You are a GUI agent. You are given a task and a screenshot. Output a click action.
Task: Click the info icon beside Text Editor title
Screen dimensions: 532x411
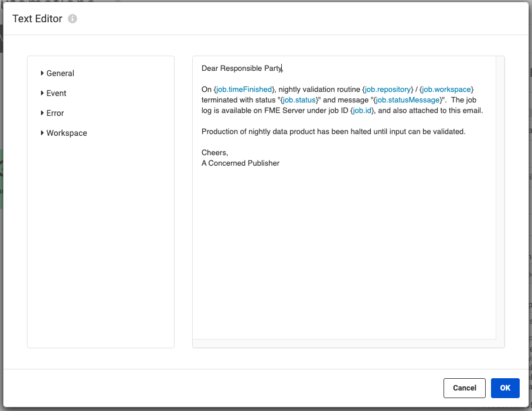pos(72,18)
